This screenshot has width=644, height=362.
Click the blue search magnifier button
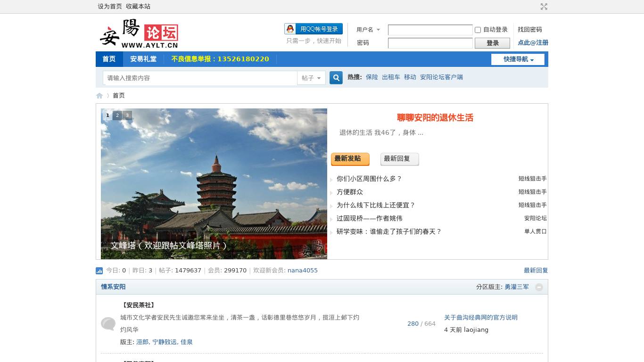336,78
